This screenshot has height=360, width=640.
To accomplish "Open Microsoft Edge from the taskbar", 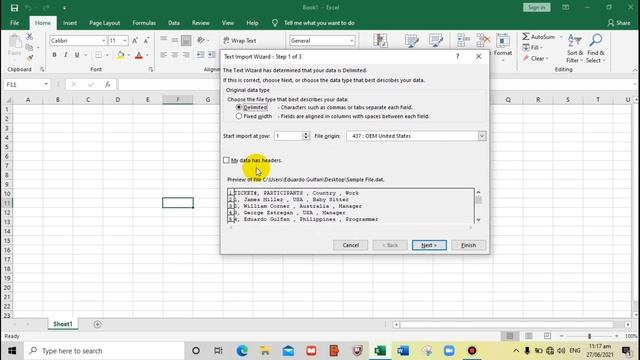I will pyautogui.click(x=242, y=351).
